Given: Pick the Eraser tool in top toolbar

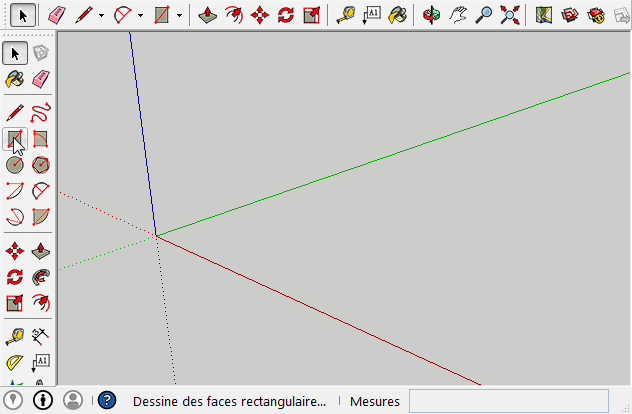Looking at the screenshot, I should coord(56,15).
